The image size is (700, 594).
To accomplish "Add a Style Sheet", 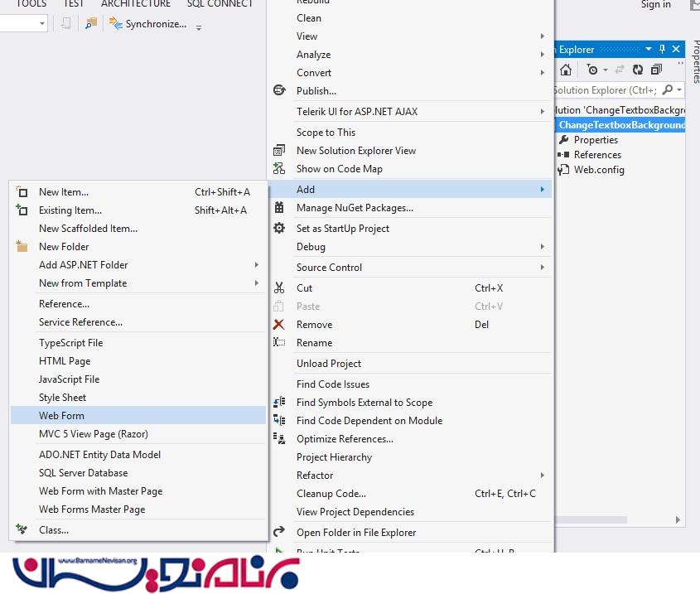I will pos(138,398).
